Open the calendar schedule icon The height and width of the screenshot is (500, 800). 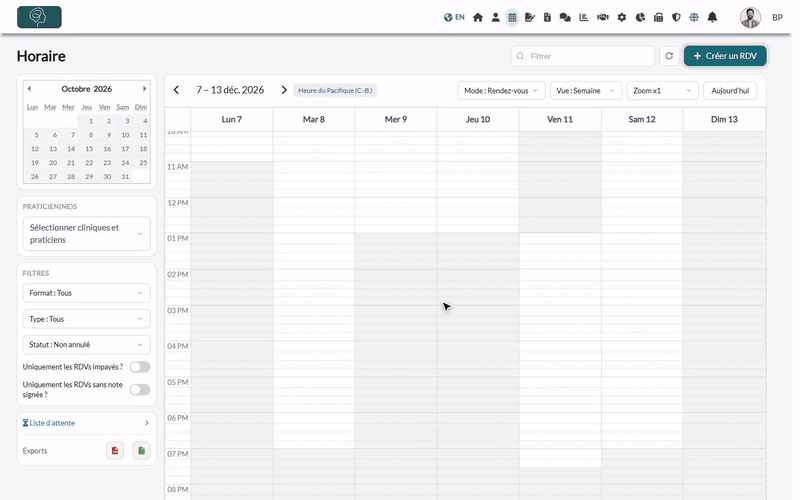click(512, 17)
